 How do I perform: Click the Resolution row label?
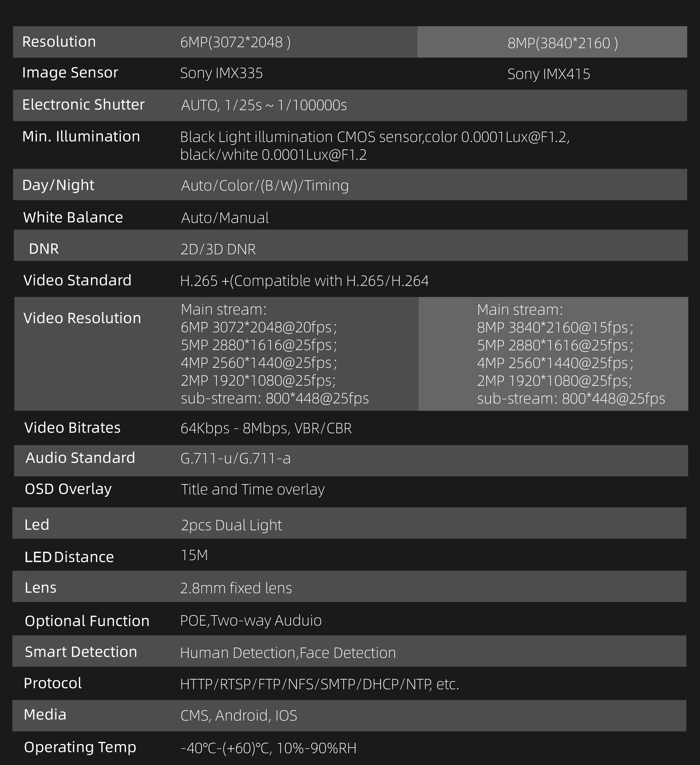(x=59, y=42)
